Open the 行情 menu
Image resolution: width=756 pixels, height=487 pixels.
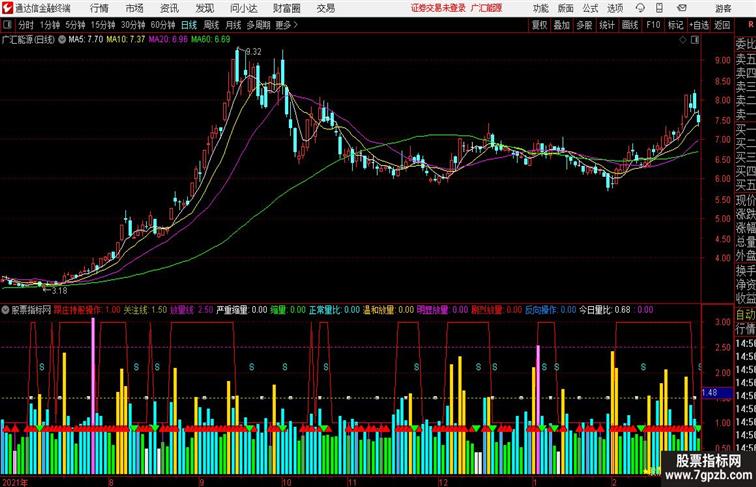point(99,8)
